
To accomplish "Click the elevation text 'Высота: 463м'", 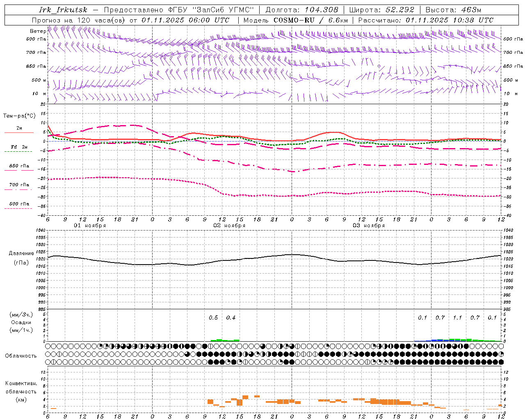I will (x=453, y=10).
